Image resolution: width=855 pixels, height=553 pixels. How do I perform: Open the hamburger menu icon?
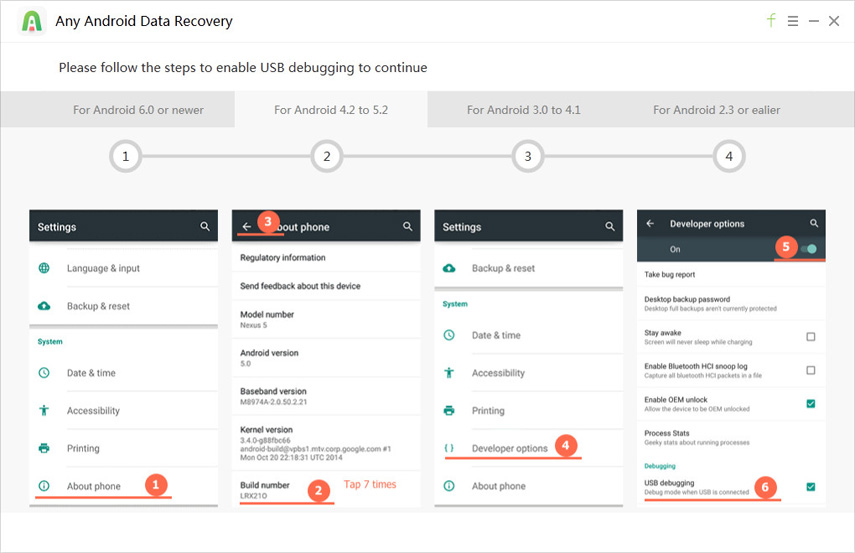793,21
